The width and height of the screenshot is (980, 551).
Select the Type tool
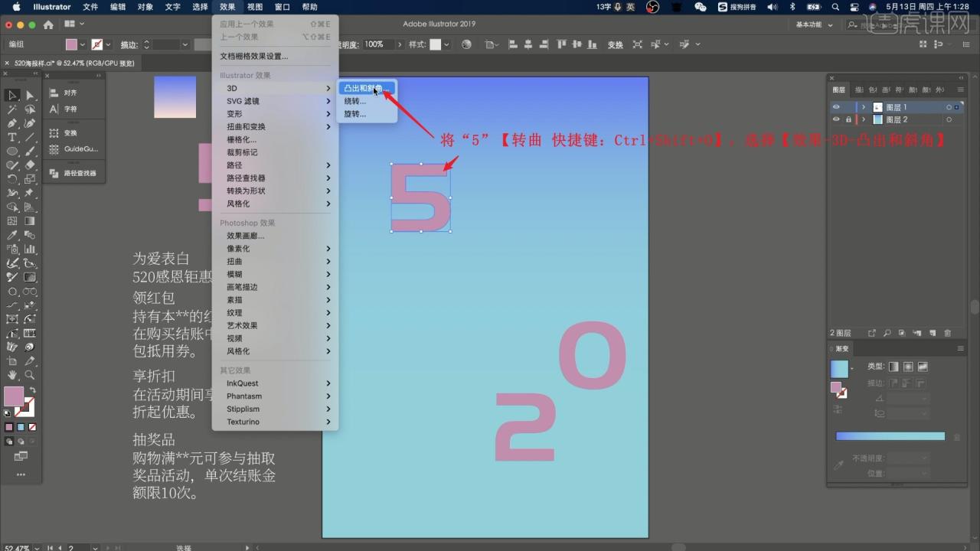point(12,137)
